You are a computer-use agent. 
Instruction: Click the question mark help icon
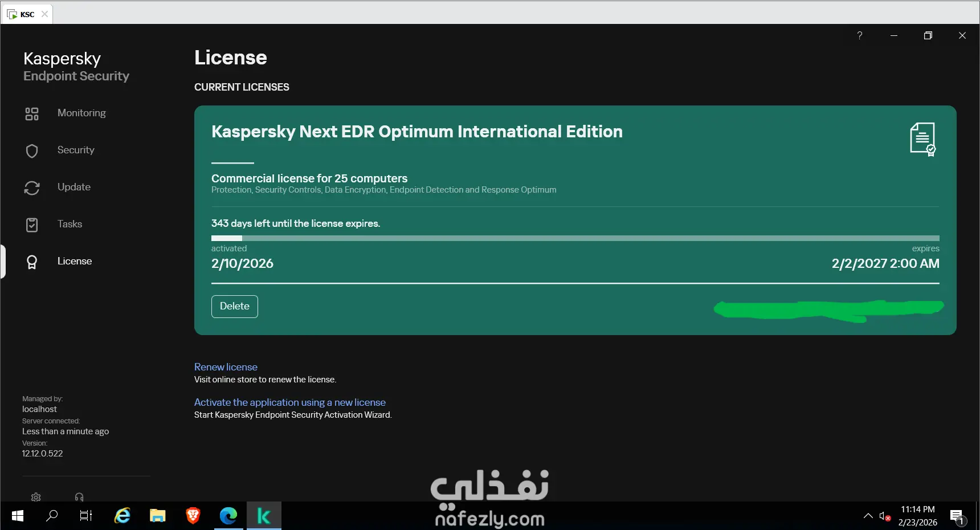(x=860, y=35)
